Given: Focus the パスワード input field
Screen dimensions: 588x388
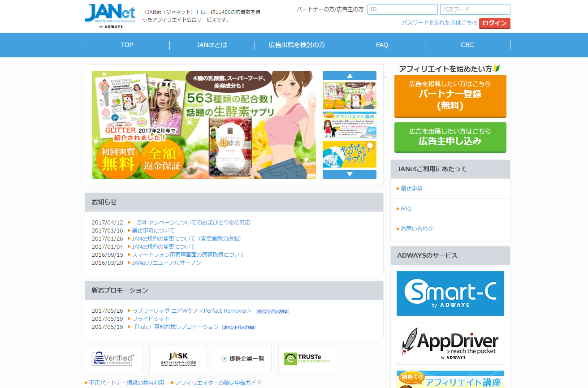Looking at the screenshot, I should (x=475, y=9).
